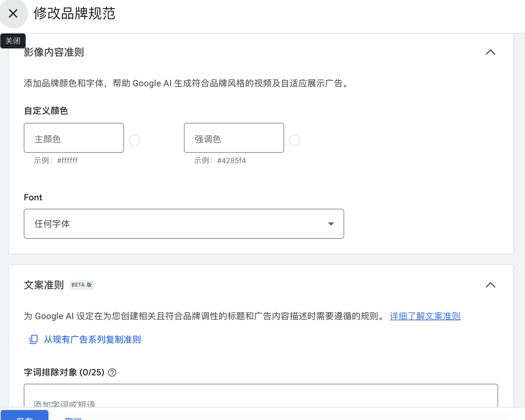Click the BETA 版 badge
Screen dimensions: 525x420
[82, 285]
